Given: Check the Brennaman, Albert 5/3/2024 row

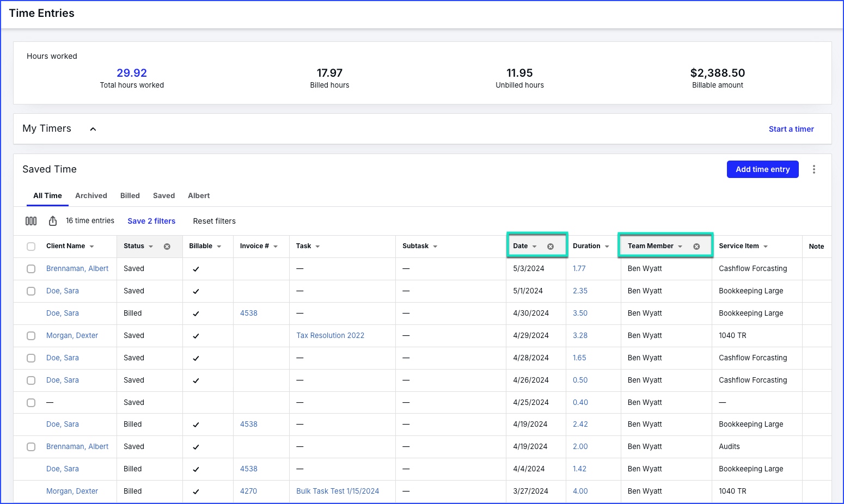Looking at the screenshot, I should 31,269.
